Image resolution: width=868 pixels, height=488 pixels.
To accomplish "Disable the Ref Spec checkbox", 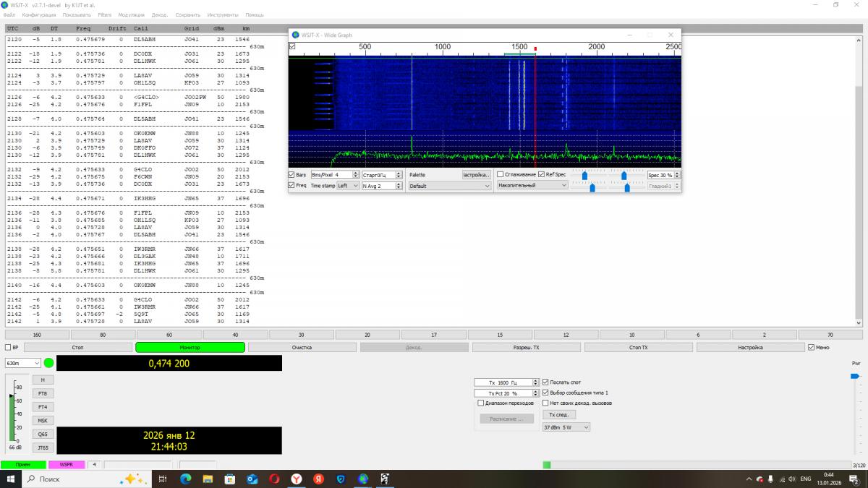I will [x=541, y=175].
